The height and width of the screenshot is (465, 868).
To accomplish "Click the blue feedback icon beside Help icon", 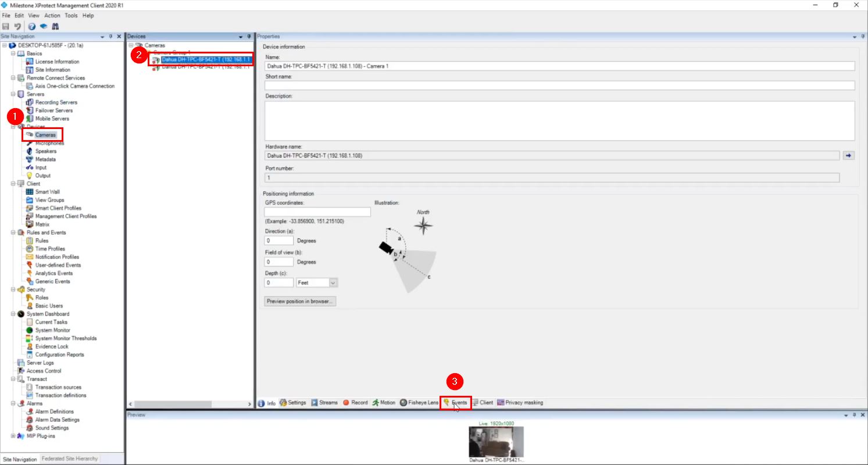I will (45, 26).
